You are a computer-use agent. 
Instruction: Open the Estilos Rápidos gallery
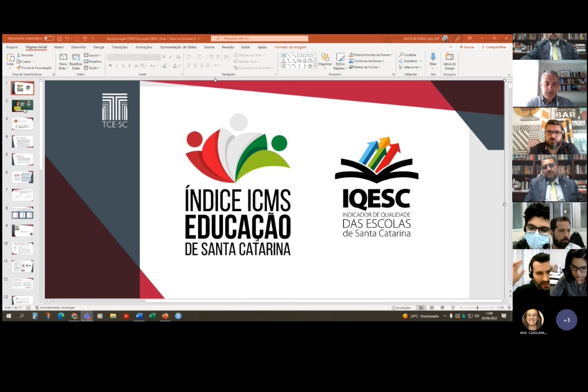pos(340,61)
